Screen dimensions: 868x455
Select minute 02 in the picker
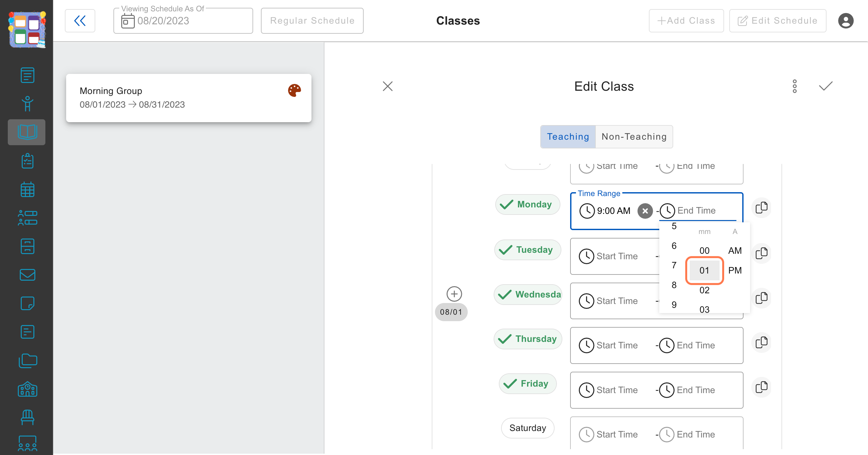point(704,290)
